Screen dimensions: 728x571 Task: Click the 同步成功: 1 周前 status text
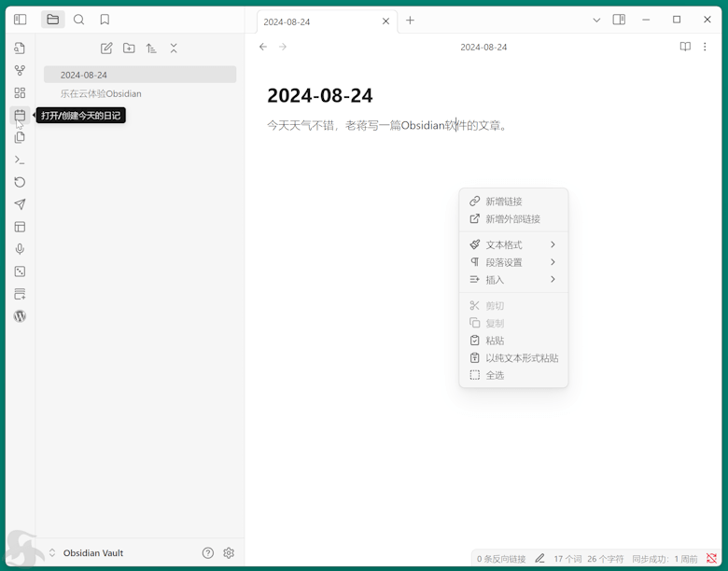[665, 559]
